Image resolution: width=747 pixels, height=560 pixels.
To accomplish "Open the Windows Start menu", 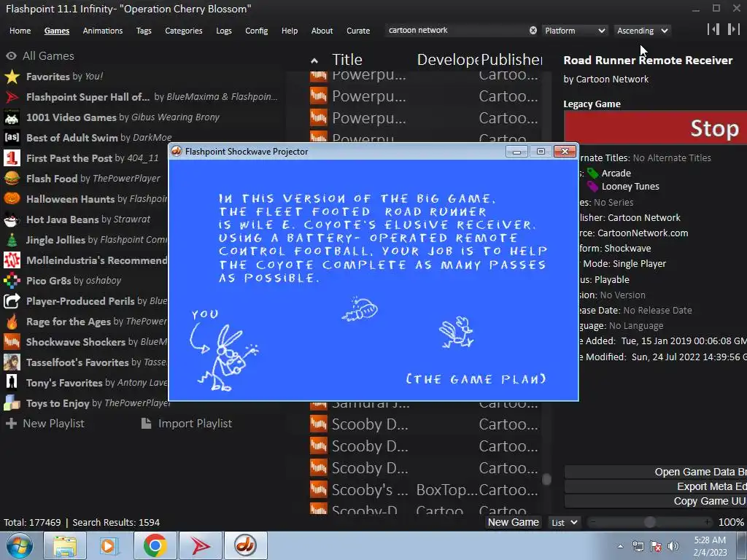I will point(20,545).
